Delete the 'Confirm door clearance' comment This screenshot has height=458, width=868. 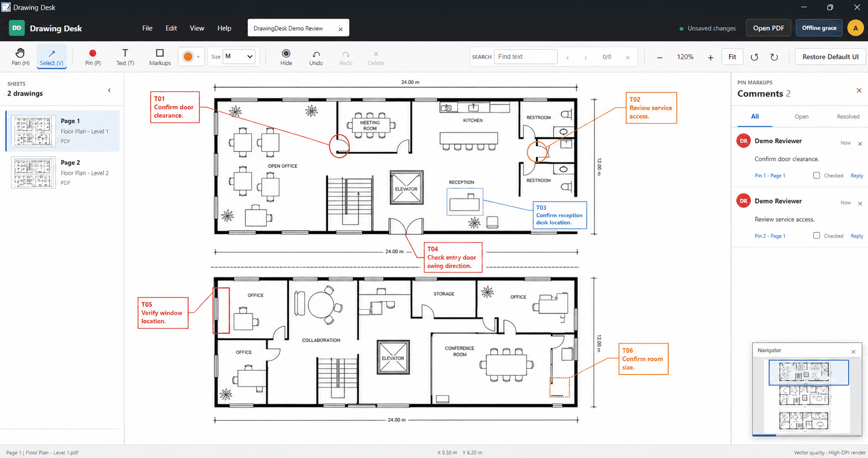[x=860, y=144]
